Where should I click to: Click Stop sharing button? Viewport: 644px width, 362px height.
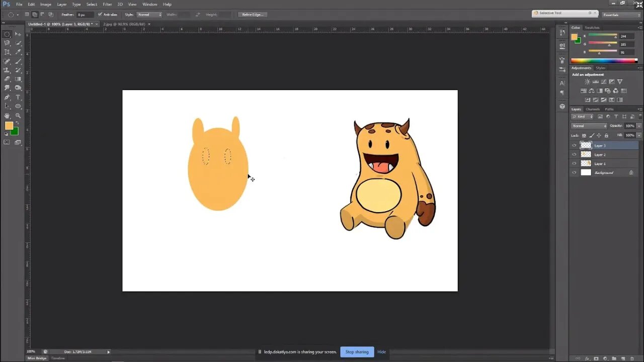pos(357,352)
